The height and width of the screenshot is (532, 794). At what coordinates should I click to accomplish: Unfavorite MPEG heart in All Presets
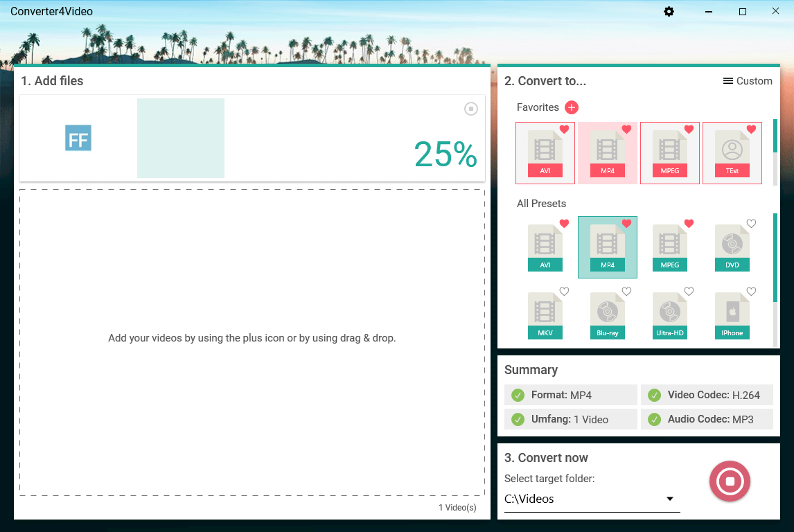689,223
